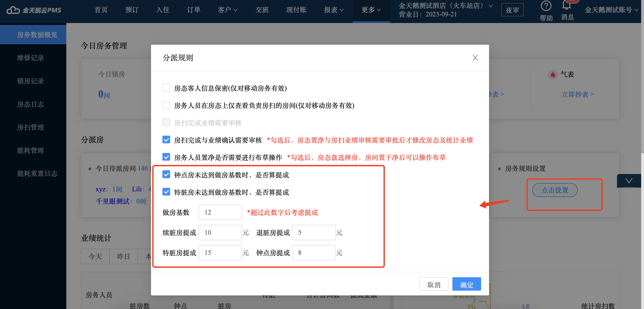Select the 今天 statistics tab
This screenshot has width=644, height=309.
[x=95, y=257]
